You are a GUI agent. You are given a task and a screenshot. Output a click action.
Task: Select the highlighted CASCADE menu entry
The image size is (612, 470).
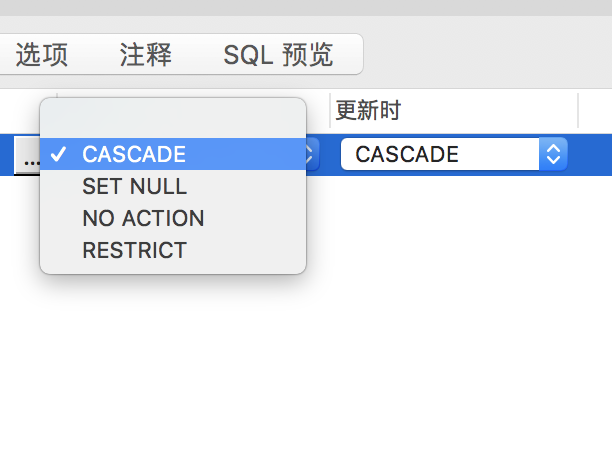click(134, 154)
